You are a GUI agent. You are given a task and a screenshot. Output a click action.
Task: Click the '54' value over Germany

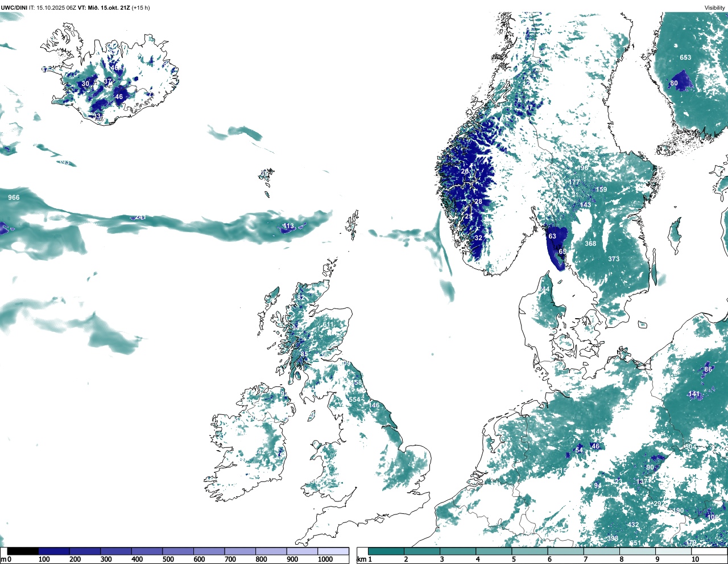579,450
